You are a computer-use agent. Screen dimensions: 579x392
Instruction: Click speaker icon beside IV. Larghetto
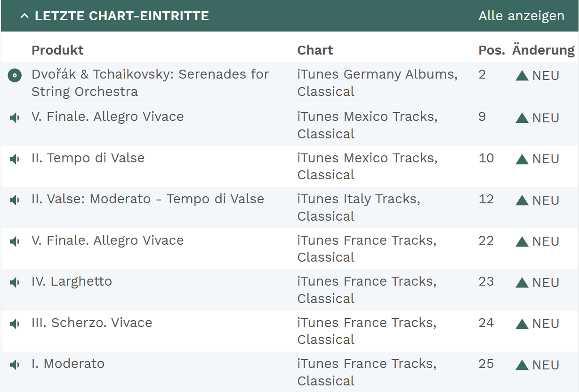click(15, 282)
